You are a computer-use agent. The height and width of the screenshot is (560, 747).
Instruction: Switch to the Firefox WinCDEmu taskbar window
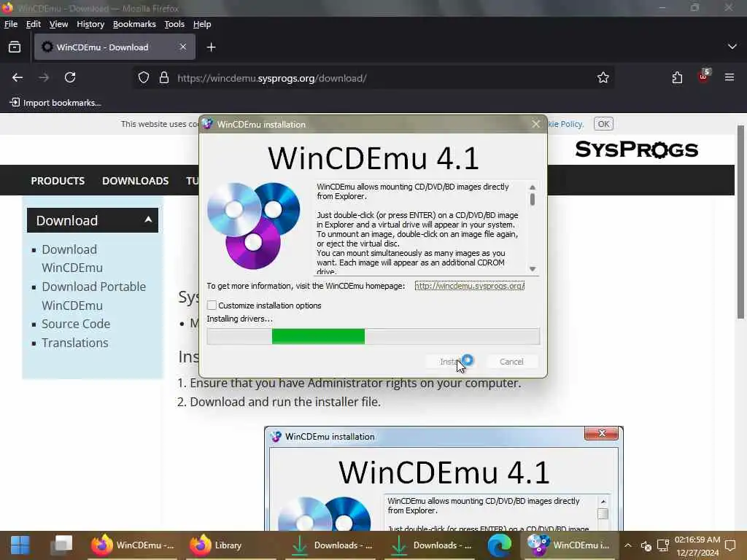tap(133, 545)
